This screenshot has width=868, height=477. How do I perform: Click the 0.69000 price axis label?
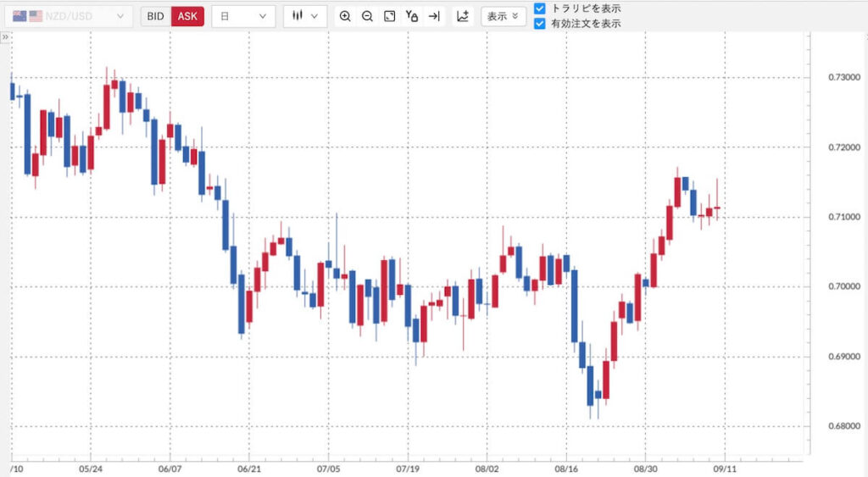coord(844,357)
